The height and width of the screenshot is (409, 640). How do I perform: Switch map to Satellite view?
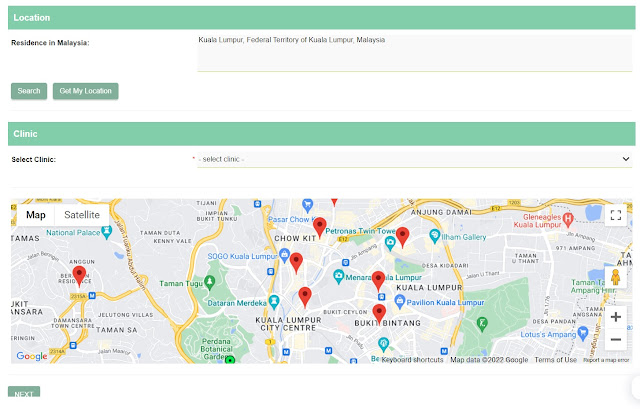[82, 215]
